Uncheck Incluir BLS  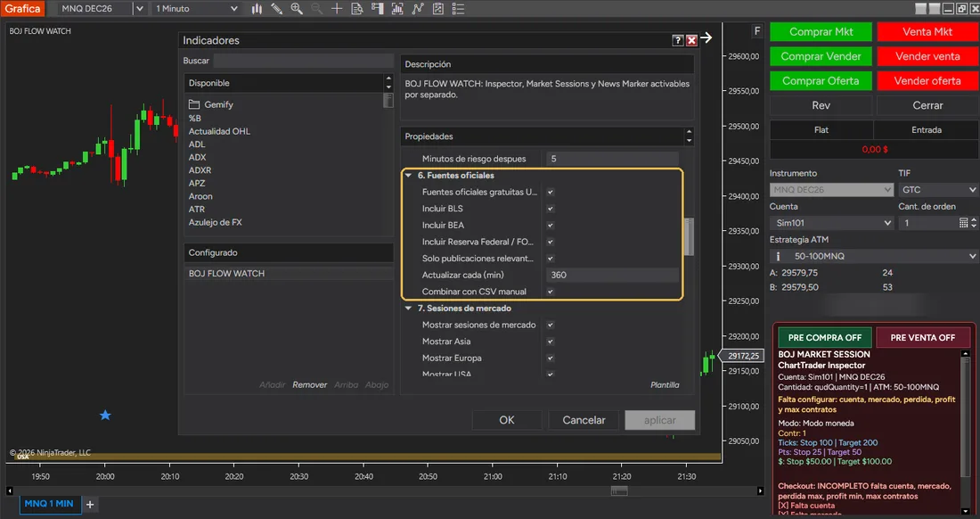551,209
